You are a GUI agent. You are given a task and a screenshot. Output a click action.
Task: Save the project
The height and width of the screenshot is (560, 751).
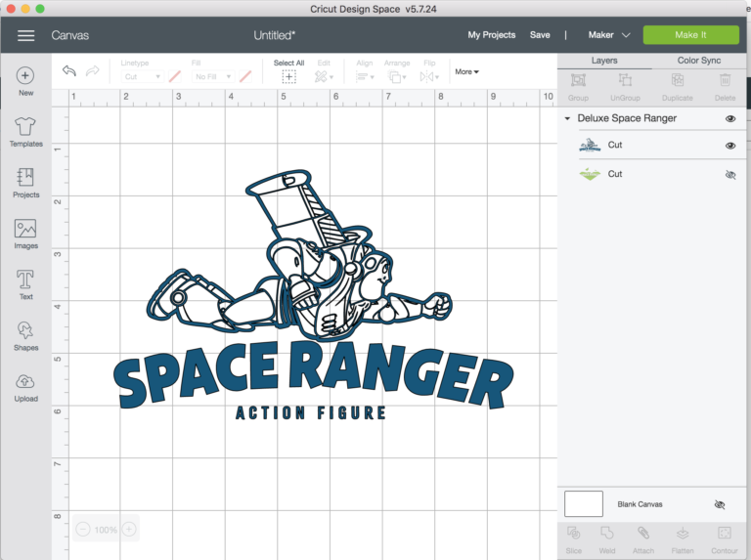(540, 35)
